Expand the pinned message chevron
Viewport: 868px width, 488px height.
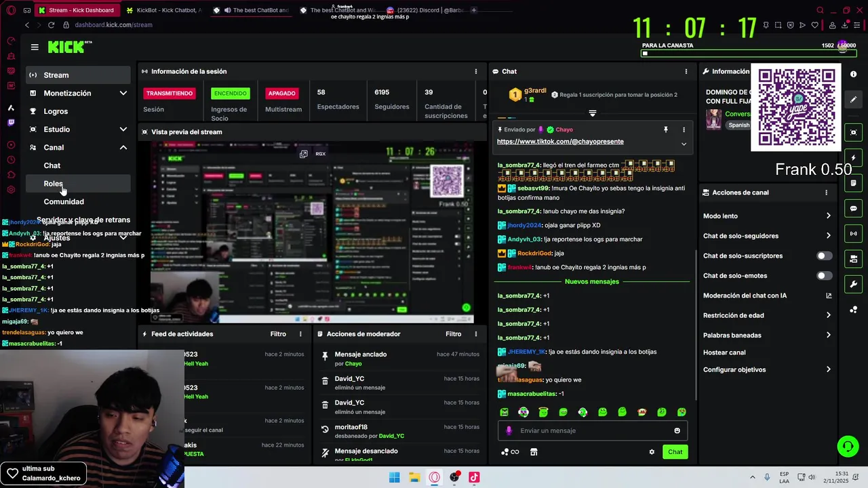684,144
